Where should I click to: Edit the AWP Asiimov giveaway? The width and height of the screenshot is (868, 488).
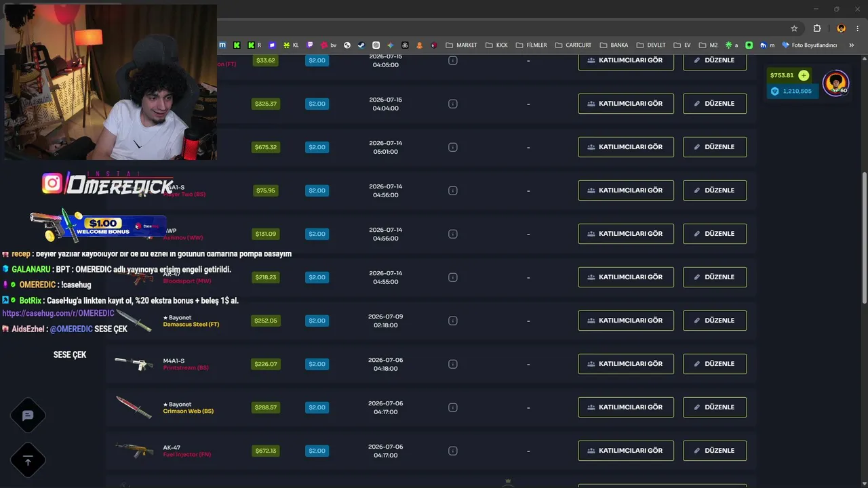715,234
